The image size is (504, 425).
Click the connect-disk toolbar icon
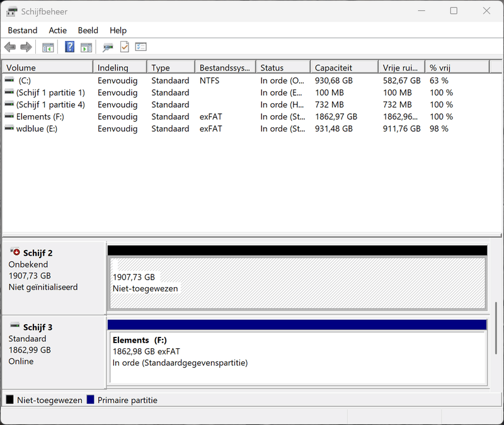click(x=108, y=48)
